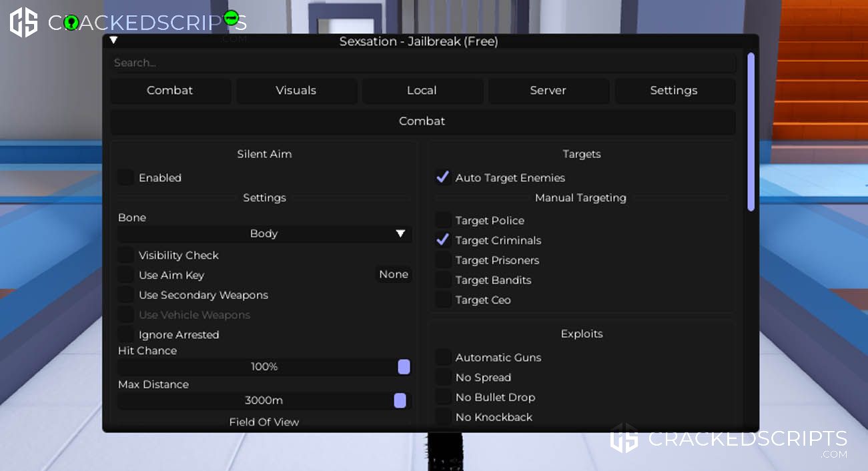868x471 pixels.
Task: Click the window title 'Sexsation - Jailbreak (Free)'
Action: pyautogui.click(x=419, y=41)
